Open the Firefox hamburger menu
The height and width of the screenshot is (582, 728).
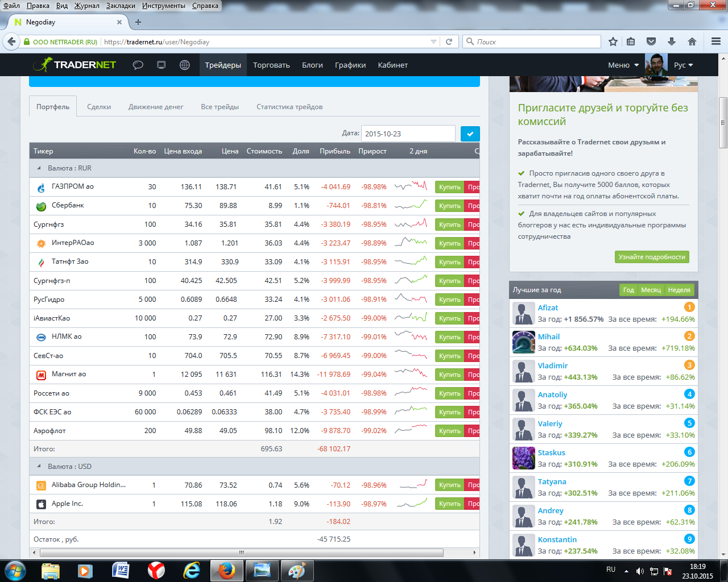[x=716, y=41]
